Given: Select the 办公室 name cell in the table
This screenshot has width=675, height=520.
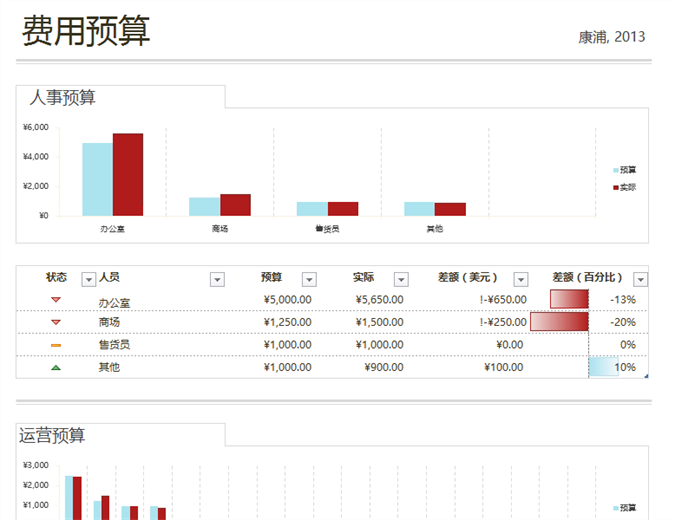Looking at the screenshot, I should click(114, 303).
